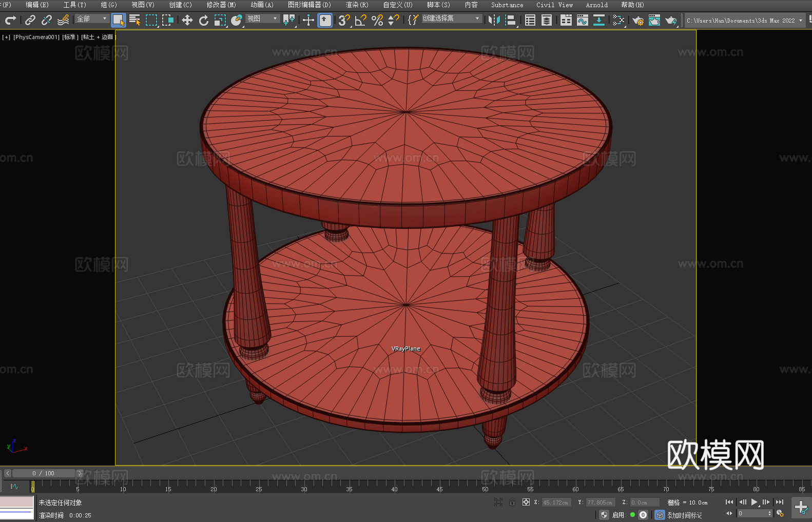
Task: Click the 0 / 100 time slider
Action: tap(44, 473)
